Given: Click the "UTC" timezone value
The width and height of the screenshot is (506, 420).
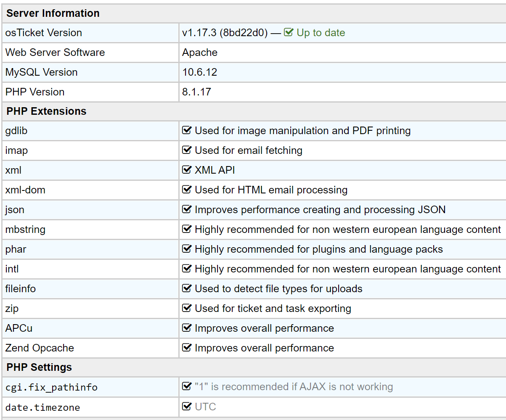Looking at the screenshot, I should (206, 407).
